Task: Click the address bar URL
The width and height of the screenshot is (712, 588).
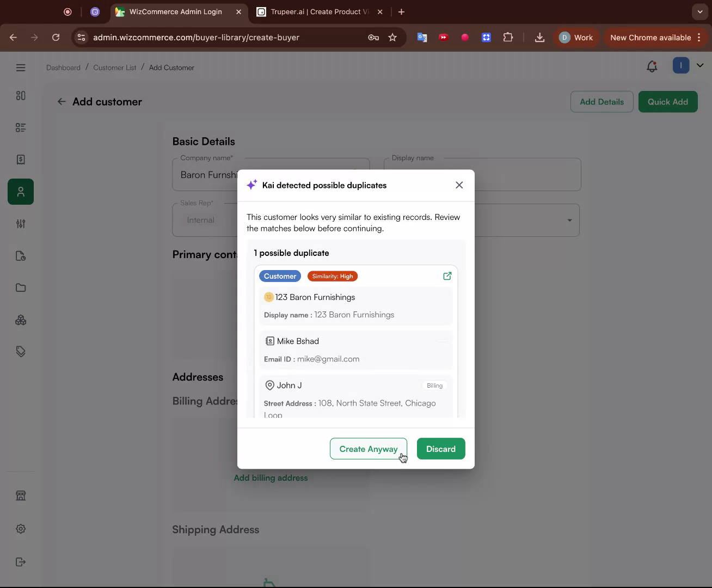Action: click(196, 38)
